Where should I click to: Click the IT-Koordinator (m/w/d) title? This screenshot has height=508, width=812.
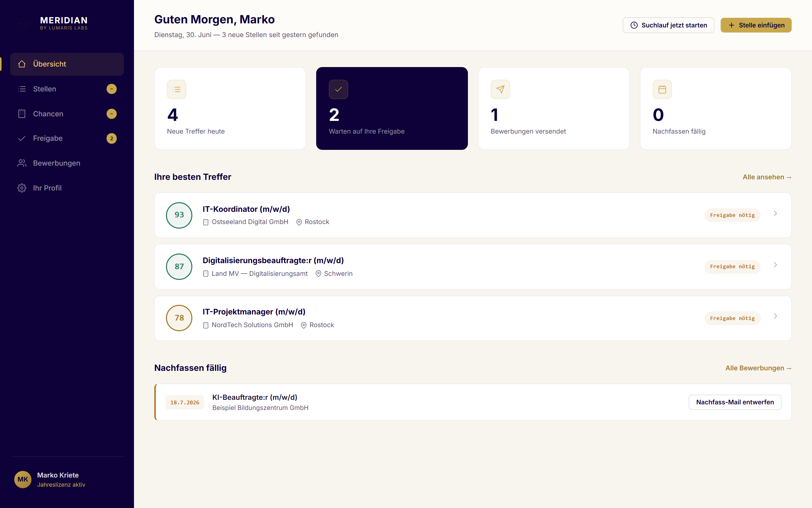246,209
